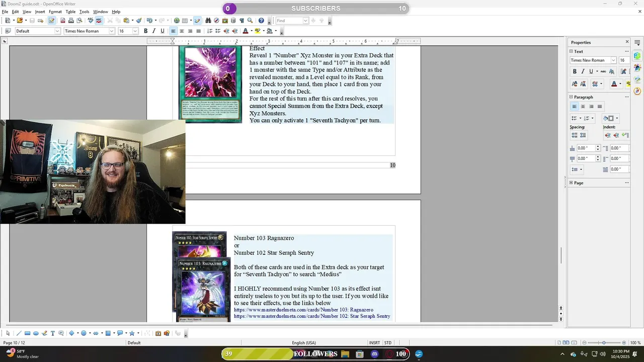Select Justified alignment in formatting toolbar
The image size is (644, 362).
tap(199, 31)
